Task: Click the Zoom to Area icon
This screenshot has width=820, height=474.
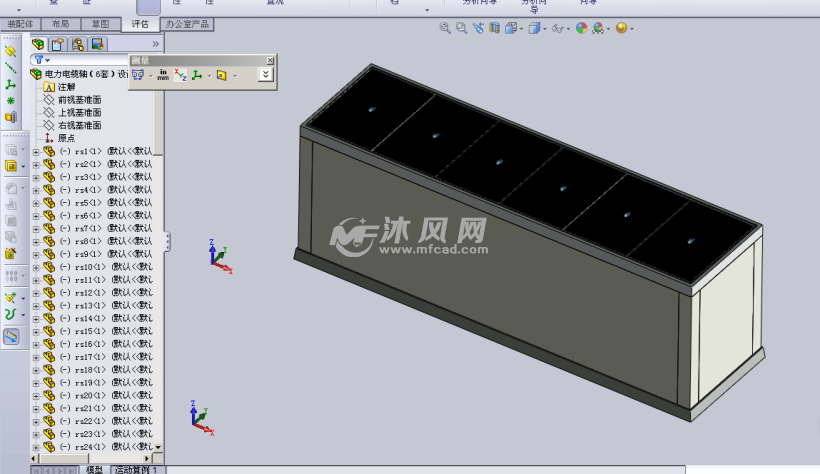Action: [x=461, y=28]
